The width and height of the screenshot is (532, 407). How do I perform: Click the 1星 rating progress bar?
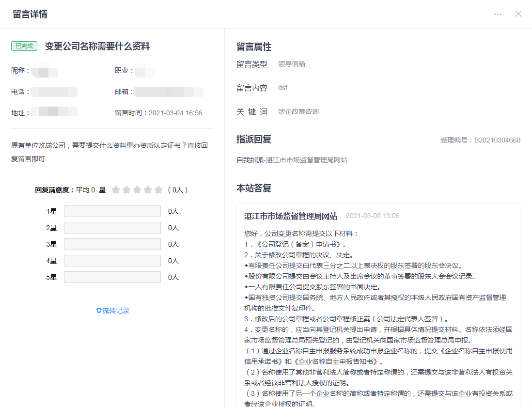click(x=112, y=211)
